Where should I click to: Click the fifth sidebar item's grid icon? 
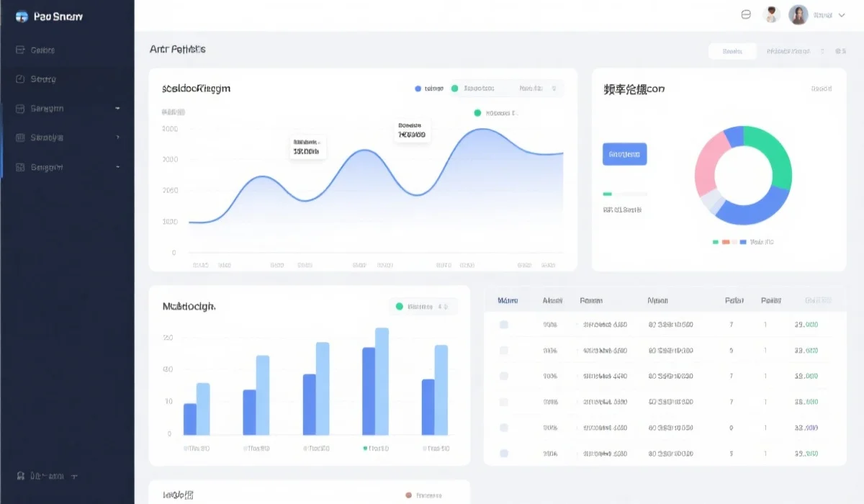point(20,167)
